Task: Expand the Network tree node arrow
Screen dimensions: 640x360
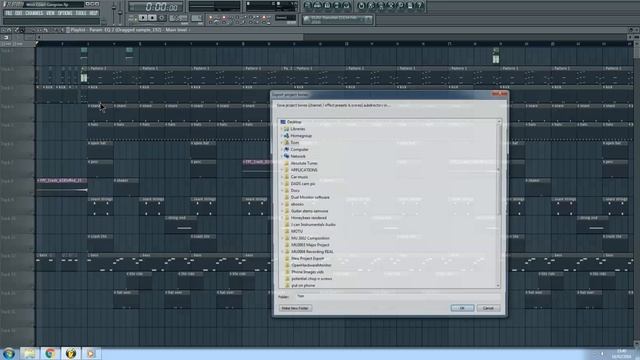Action: [x=282, y=156]
